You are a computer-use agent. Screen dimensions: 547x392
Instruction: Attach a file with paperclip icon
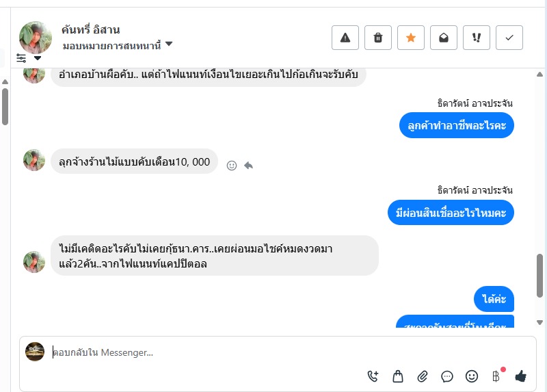coord(423,376)
